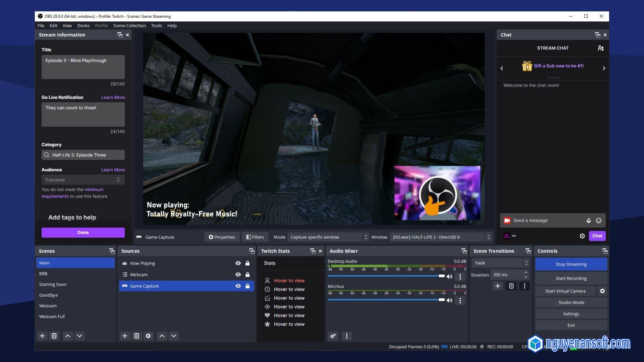Move source down in order
Viewport: 644px width, 362px height.
coord(174,336)
